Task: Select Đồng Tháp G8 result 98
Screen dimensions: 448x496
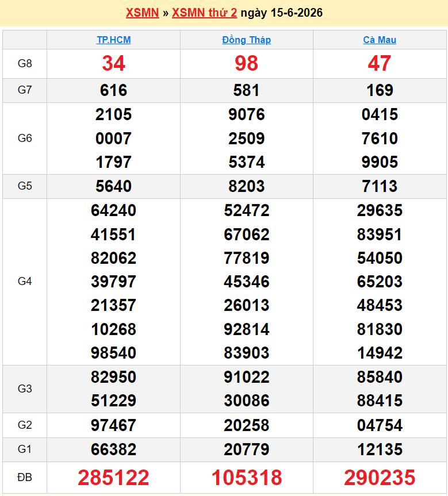Action: coord(246,63)
